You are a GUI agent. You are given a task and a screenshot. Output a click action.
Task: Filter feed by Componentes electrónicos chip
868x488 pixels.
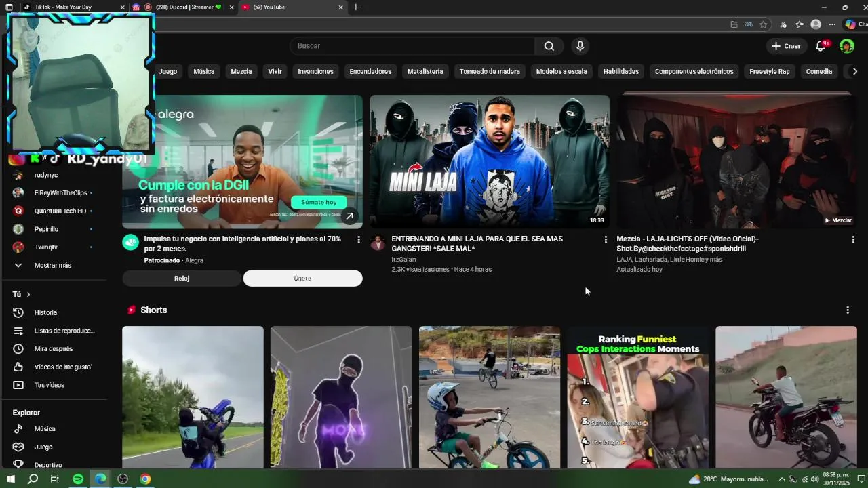694,71
